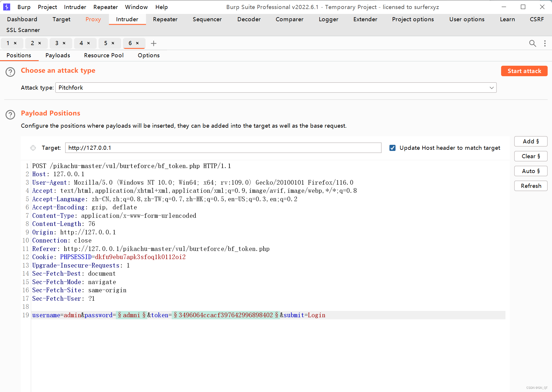Close Intruder tab 3
552x392 pixels.
tap(64, 43)
